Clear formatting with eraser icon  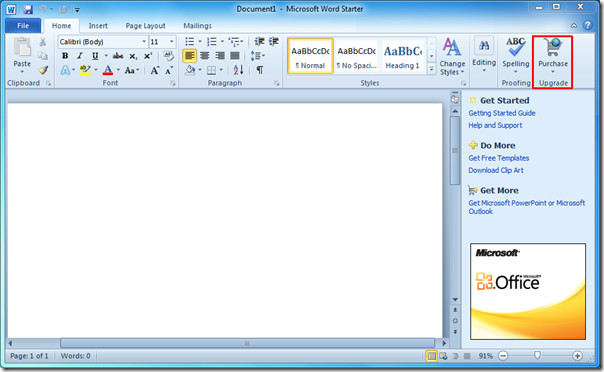pos(168,56)
